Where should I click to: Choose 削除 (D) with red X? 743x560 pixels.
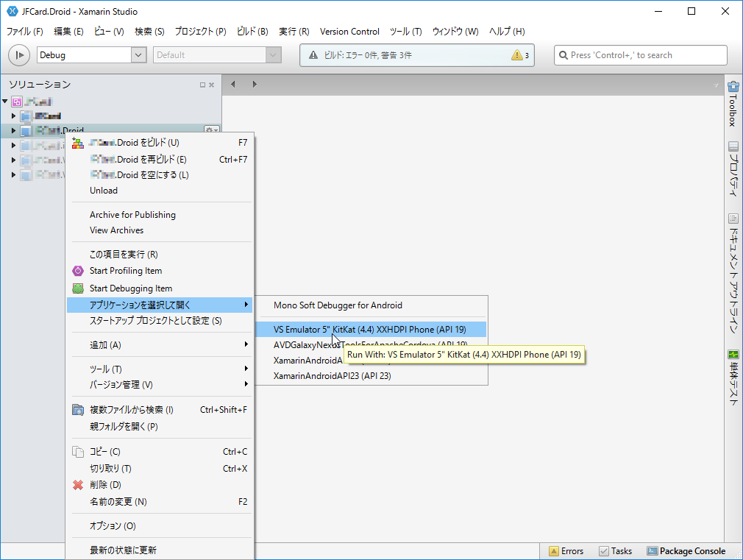point(160,485)
